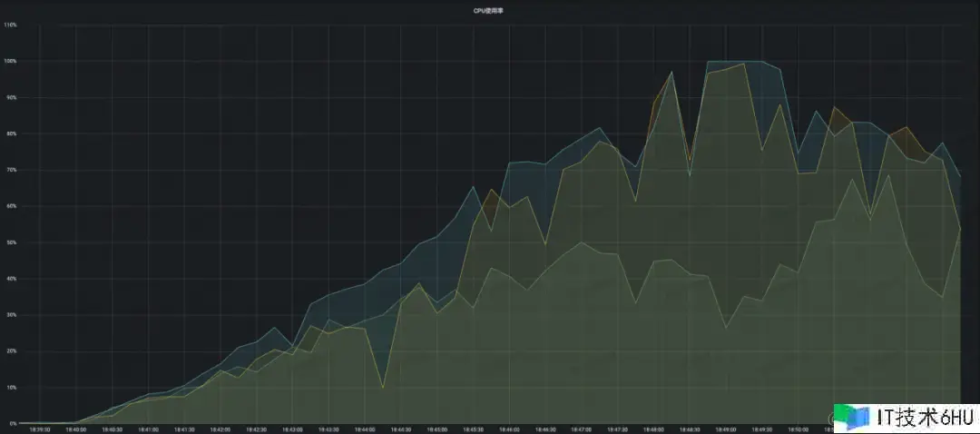Image resolution: width=980 pixels, height=434 pixels.
Task: Click the orange peak near 18:48:30
Action: tap(671, 73)
